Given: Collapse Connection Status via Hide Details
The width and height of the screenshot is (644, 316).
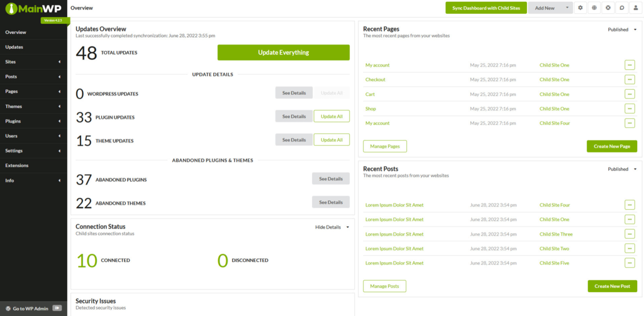Looking at the screenshot, I should (x=331, y=227).
